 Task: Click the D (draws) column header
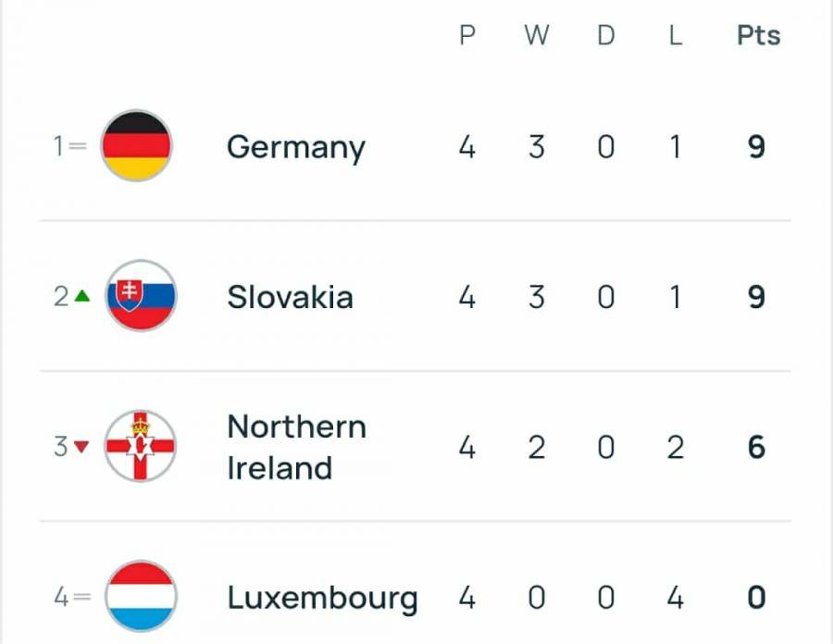(x=605, y=36)
